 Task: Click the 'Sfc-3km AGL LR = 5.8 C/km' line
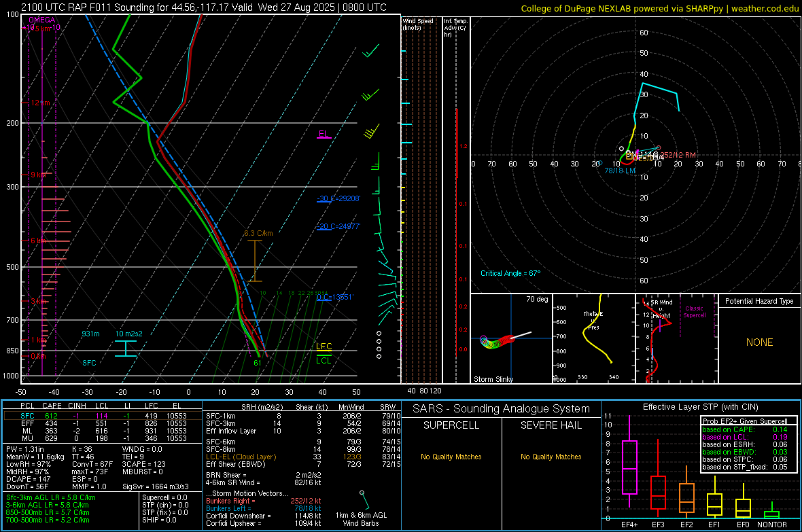click(x=51, y=497)
